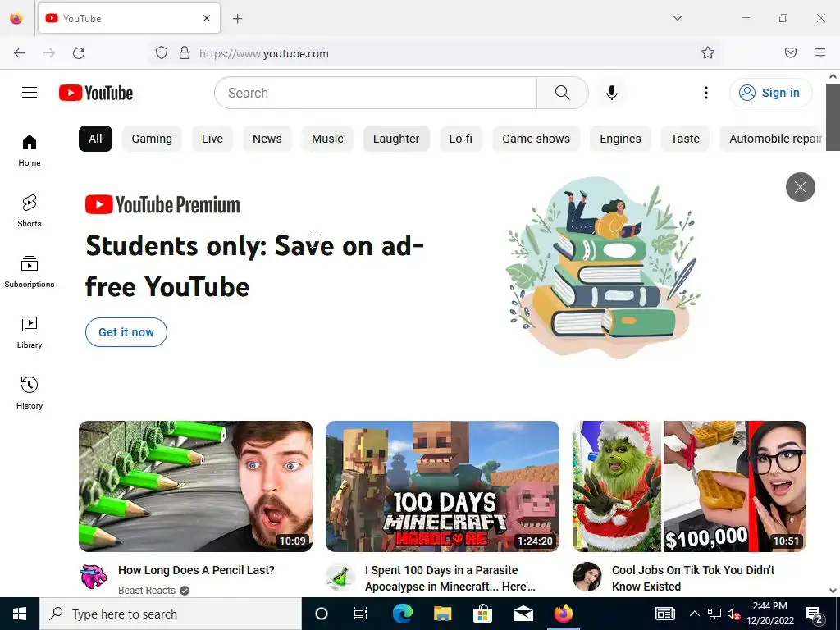Viewport: 840px width, 630px height.
Task: Open Firefox application menu
Action: pyautogui.click(x=820, y=52)
